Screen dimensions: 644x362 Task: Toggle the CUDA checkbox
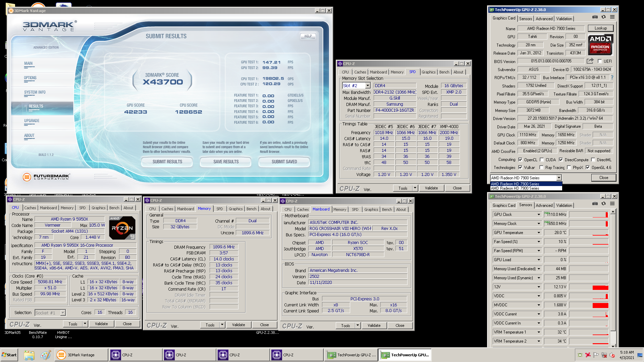(x=542, y=160)
